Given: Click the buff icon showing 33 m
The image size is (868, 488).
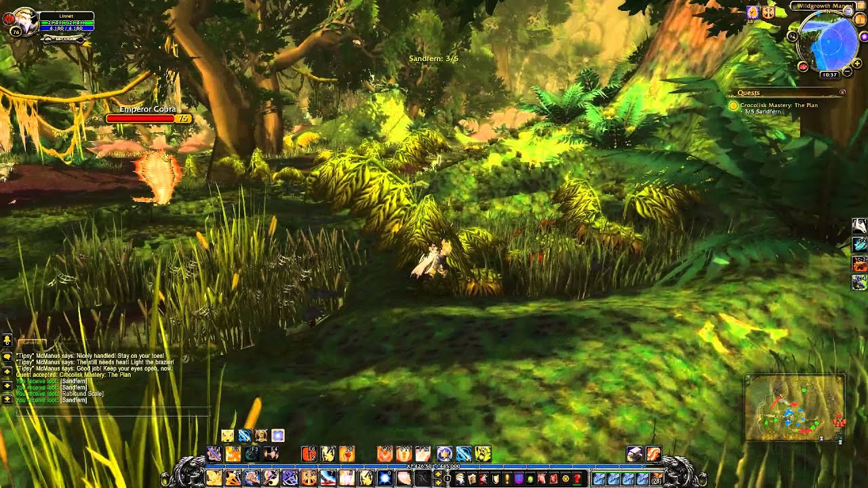Looking at the screenshot, I should [753, 12].
